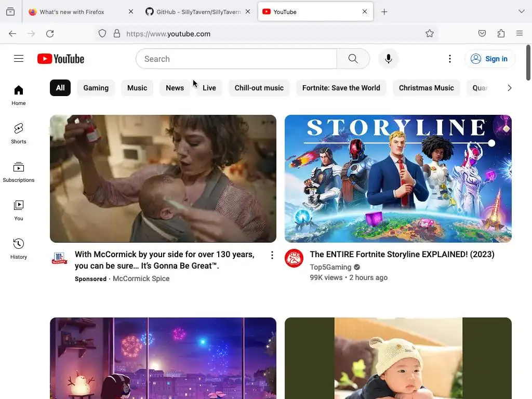Select the News filter chip
The image size is (532, 399).
tap(175, 88)
